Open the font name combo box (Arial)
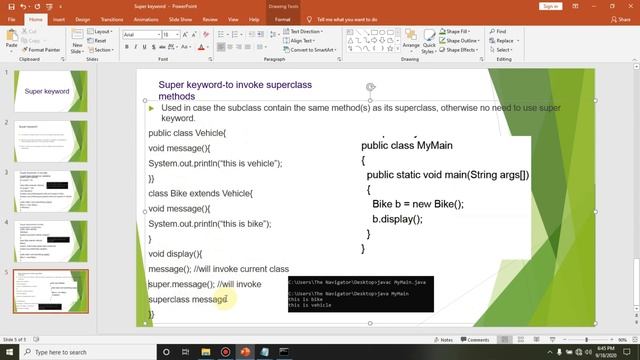 pyautogui.click(x=142, y=35)
